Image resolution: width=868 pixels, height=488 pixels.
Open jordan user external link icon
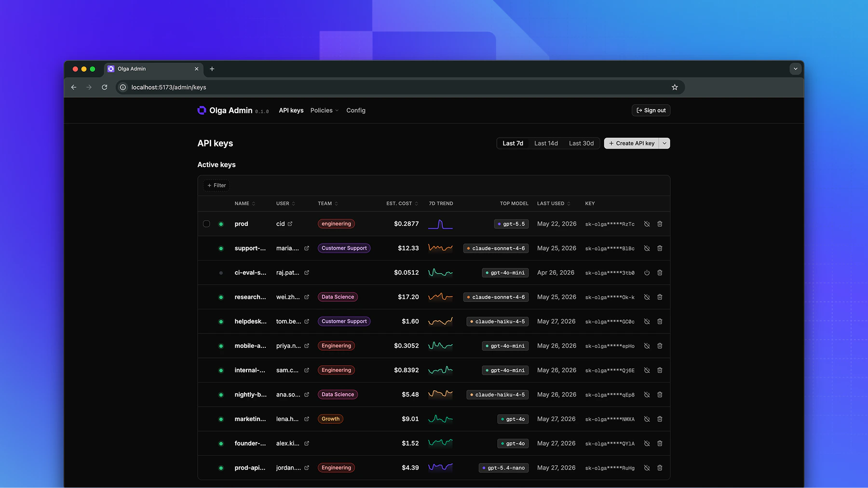click(x=307, y=468)
